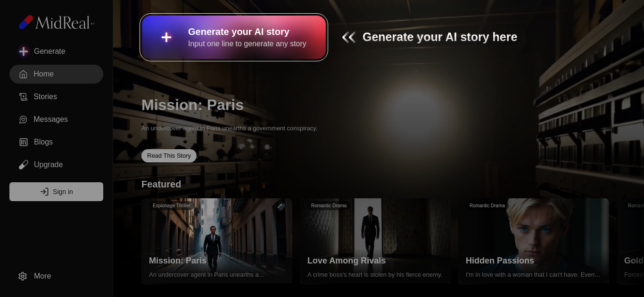Click the Mission: Paris hero title
This screenshot has width=644, height=297.
point(192,105)
